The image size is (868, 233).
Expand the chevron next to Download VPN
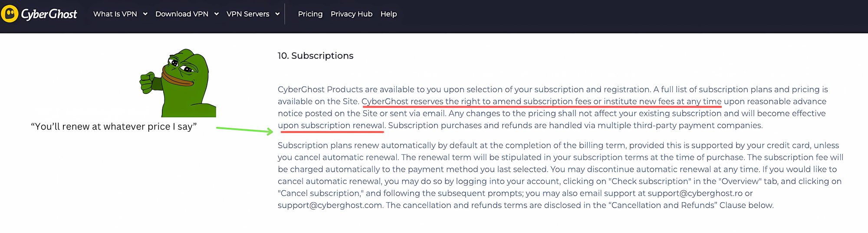(217, 14)
